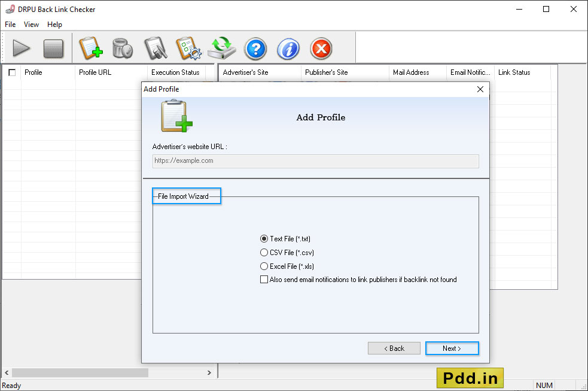
Task: Click the red X exit toolbar icon
Action: 321,49
